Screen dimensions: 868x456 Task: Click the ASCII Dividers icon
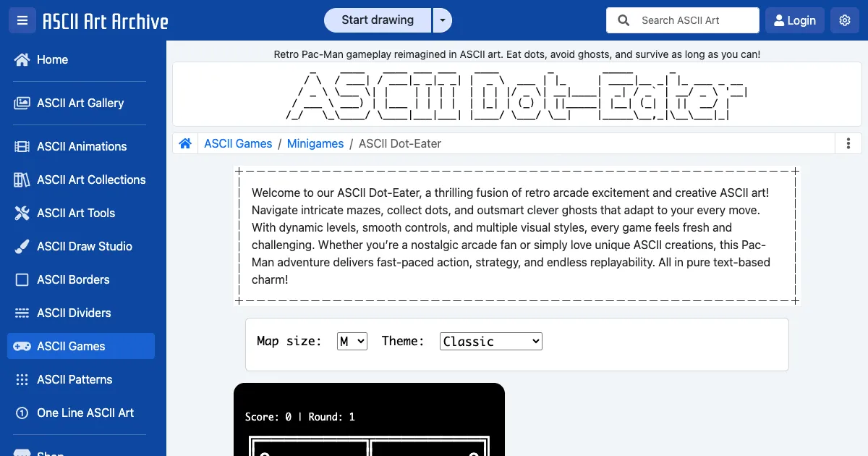[x=22, y=313]
